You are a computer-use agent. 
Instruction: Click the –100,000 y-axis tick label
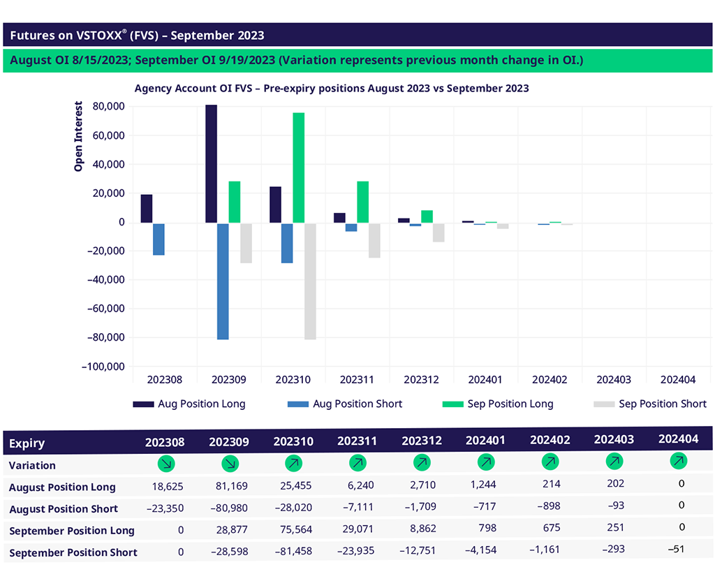pyautogui.click(x=103, y=367)
